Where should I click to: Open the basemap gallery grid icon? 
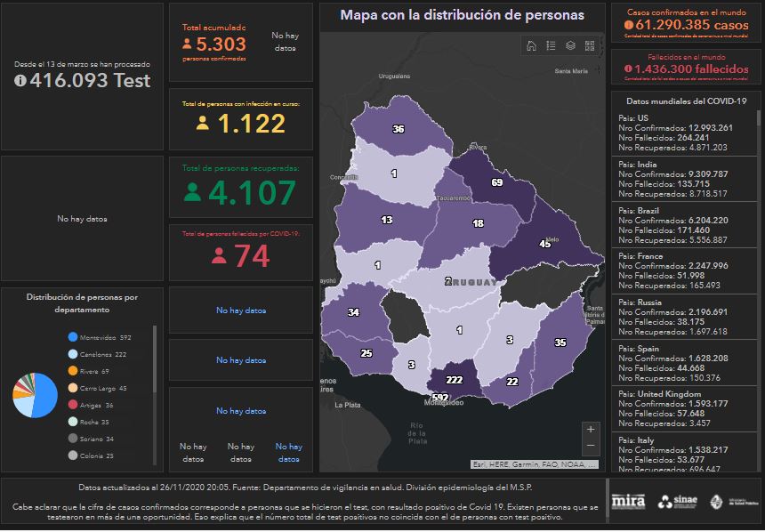point(590,46)
